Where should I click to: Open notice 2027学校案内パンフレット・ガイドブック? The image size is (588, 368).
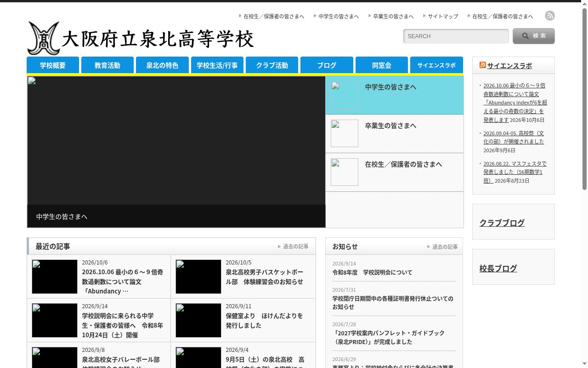click(x=389, y=337)
